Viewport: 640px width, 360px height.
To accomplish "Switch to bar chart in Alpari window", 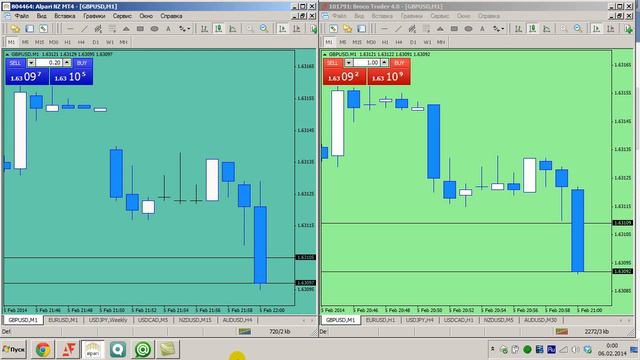I will [204, 29].
